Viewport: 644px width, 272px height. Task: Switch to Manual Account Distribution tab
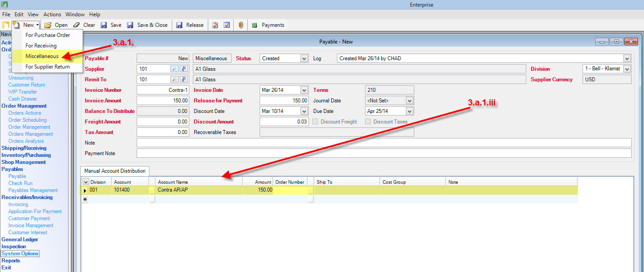coord(115,171)
